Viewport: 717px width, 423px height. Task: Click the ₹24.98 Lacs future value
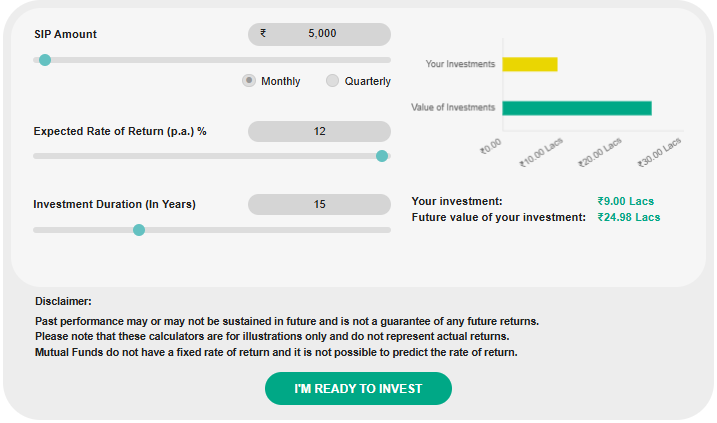628,217
